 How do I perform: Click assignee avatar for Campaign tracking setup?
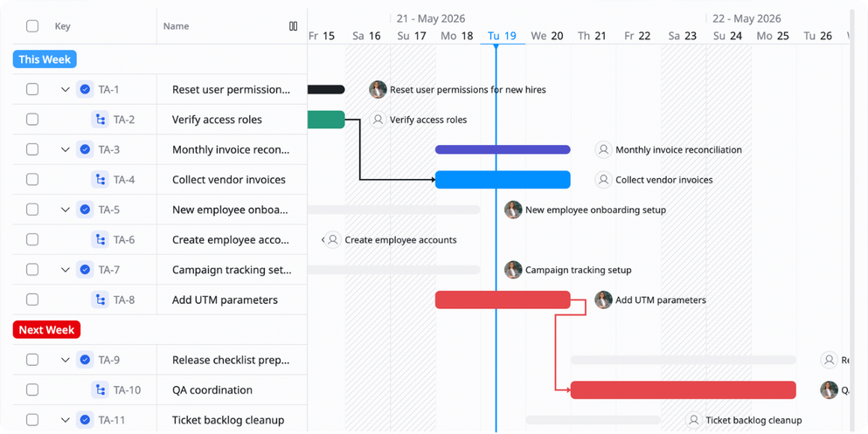tap(513, 270)
